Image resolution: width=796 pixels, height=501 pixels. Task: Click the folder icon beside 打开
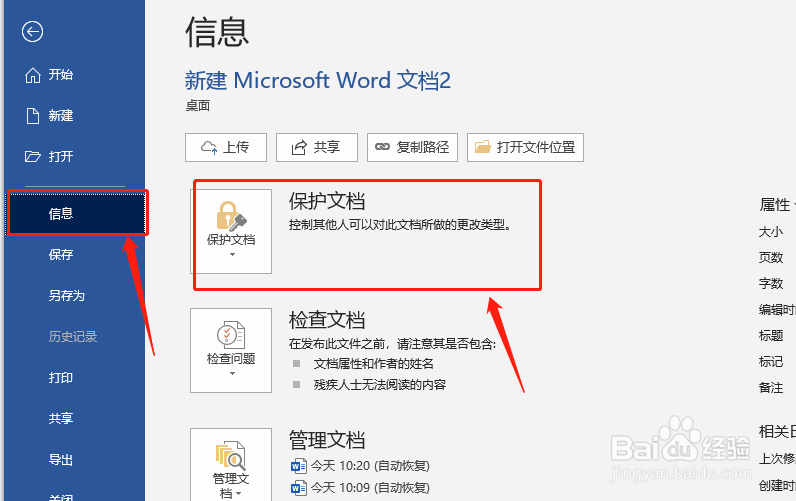33,156
